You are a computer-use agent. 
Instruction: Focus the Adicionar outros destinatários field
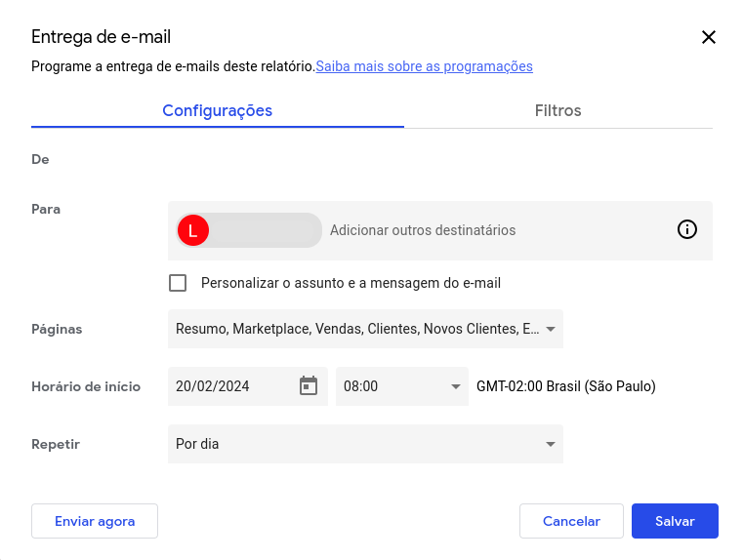pyautogui.click(x=488, y=230)
